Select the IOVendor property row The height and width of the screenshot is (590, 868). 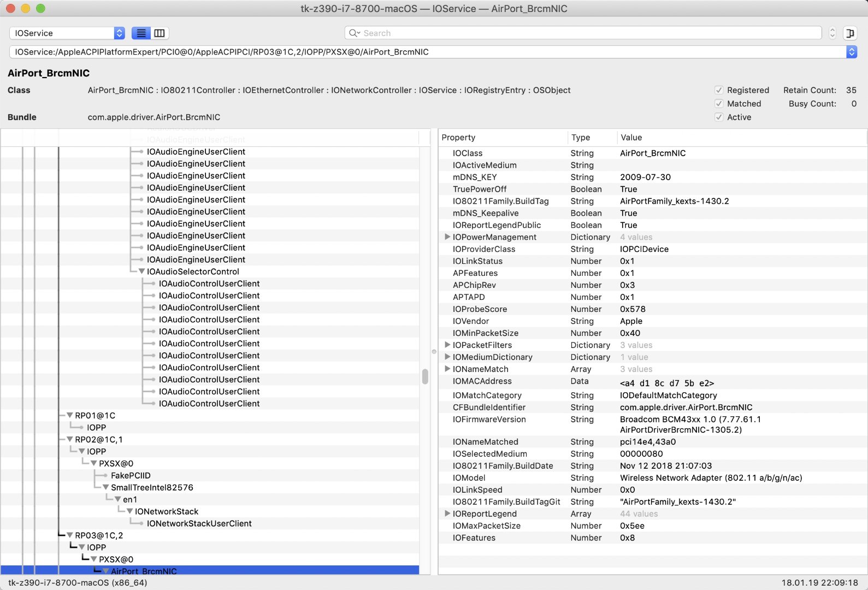pyautogui.click(x=653, y=321)
